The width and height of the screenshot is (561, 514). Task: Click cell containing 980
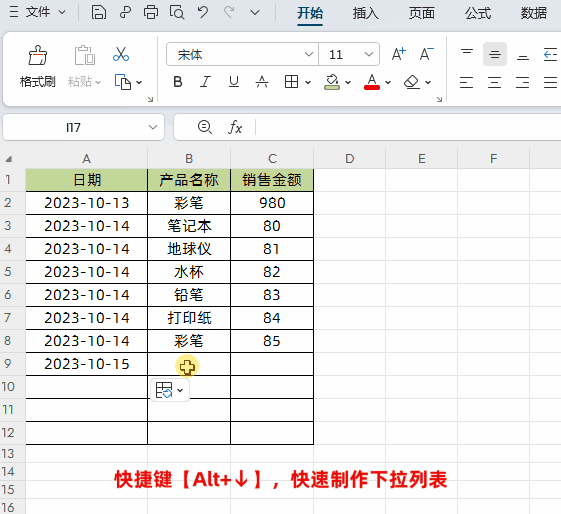(x=272, y=203)
